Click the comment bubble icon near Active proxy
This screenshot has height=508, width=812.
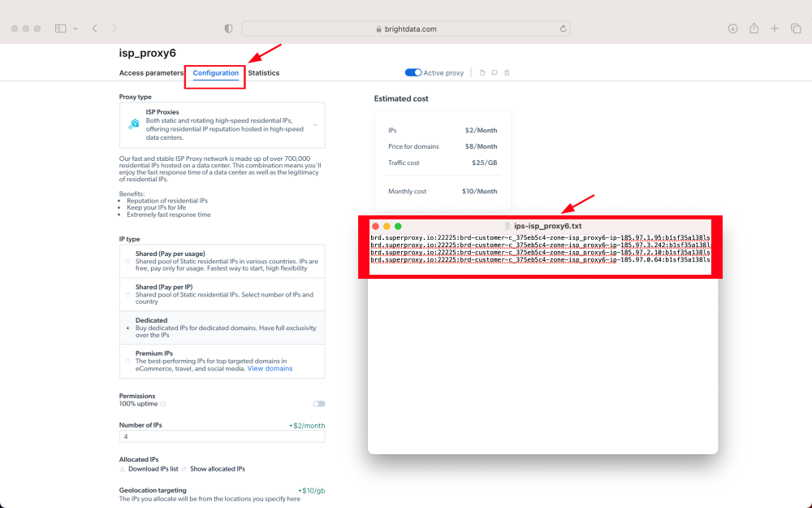(x=494, y=72)
